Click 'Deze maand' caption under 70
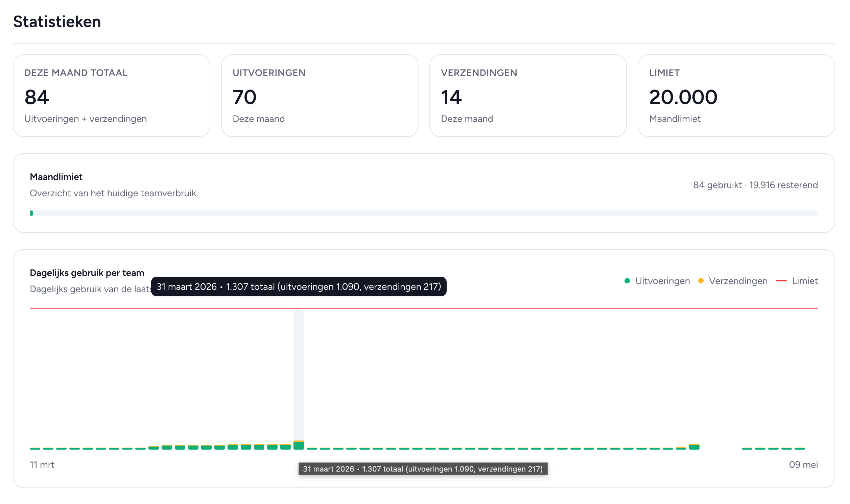Screen dimensions: 850x504 [259, 119]
